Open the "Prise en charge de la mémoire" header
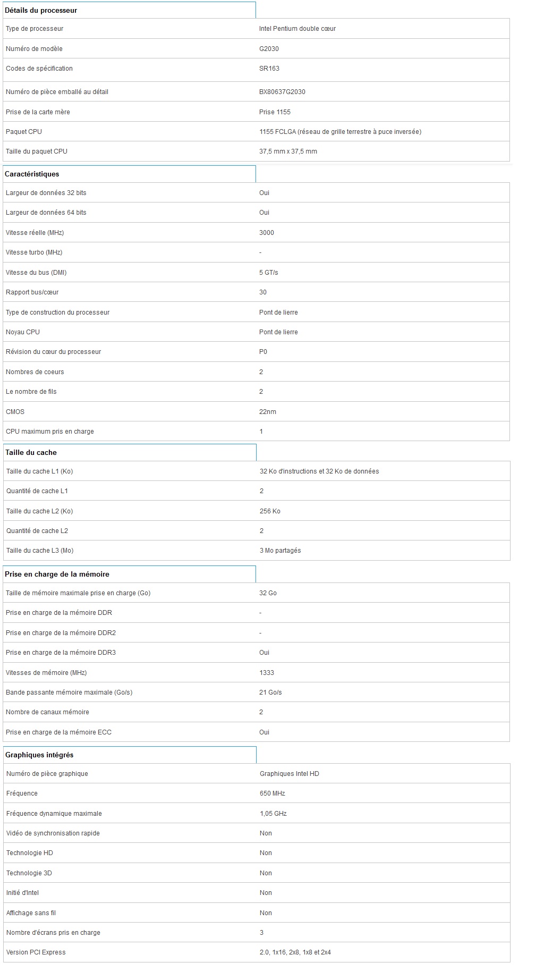This screenshot has width=544, height=980. point(57,575)
